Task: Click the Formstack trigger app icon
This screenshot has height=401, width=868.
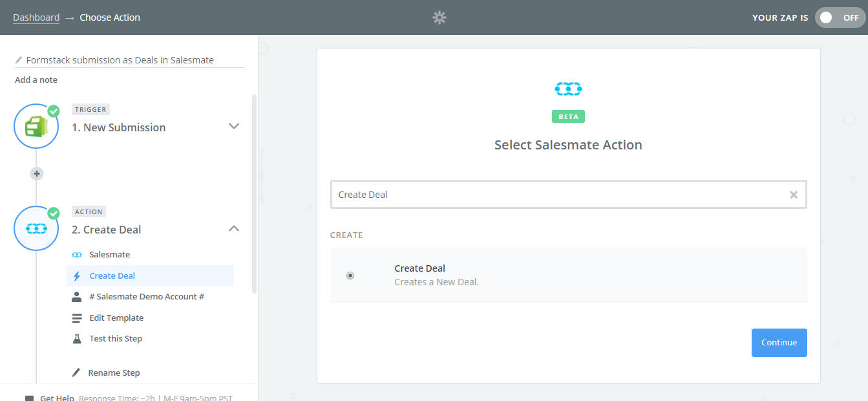Action: pos(36,125)
